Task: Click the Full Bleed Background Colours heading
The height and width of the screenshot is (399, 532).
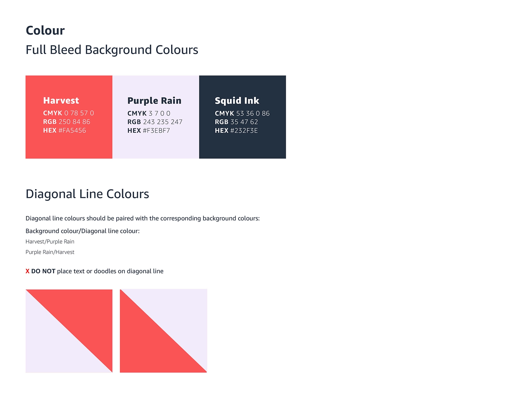Action: pyautogui.click(x=112, y=50)
